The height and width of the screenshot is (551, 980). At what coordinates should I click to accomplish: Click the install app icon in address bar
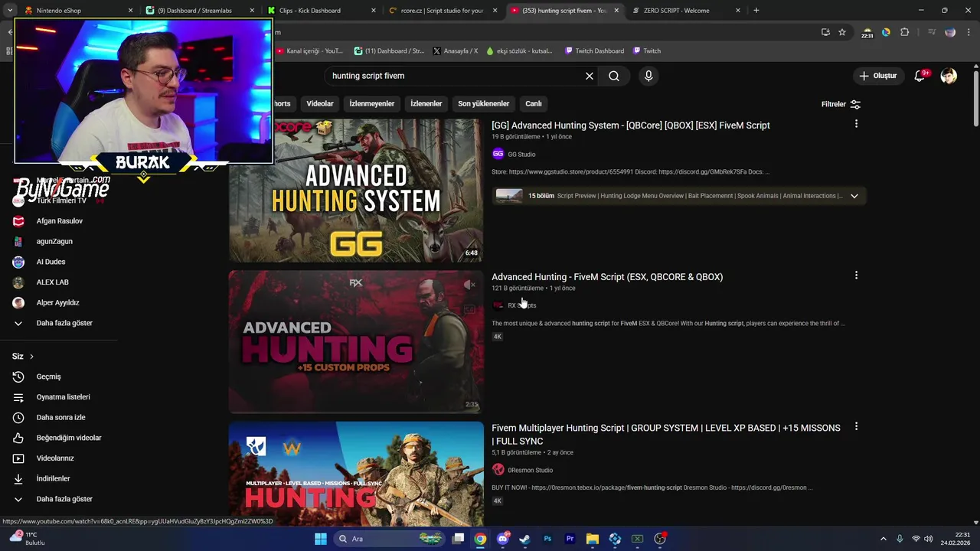point(825,32)
